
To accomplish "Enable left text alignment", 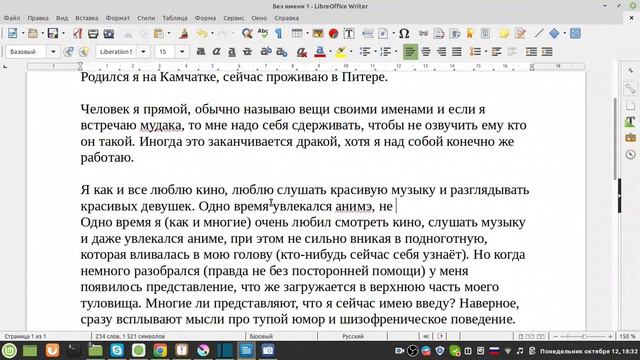I will click(x=410, y=52).
